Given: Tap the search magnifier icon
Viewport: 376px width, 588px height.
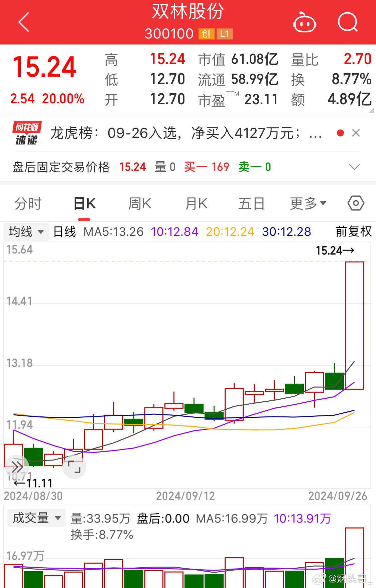Looking at the screenshot, I should click(348, 22).
